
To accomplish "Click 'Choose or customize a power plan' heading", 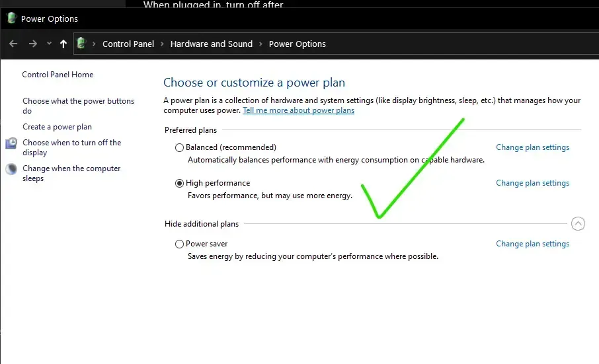I will pos(254,83).
